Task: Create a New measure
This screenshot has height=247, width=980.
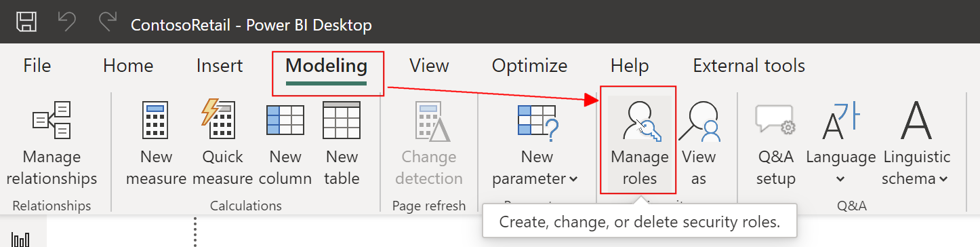Action: [x=157, y=144]
